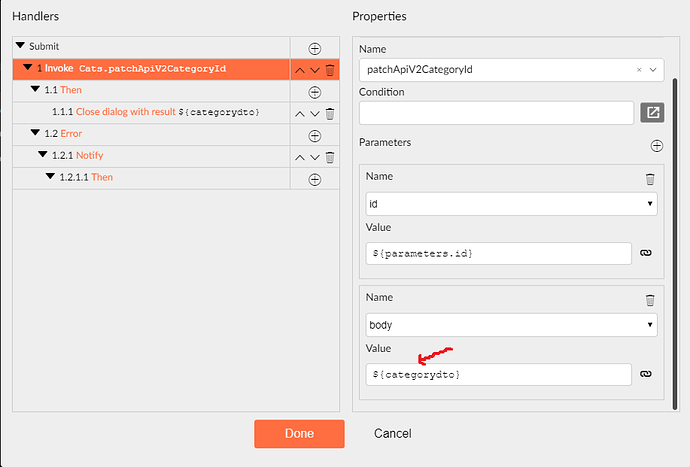The width and height of the screenshot is (690, 467).
Task: Click the Cancel button
Action: [x=393, y=434]
